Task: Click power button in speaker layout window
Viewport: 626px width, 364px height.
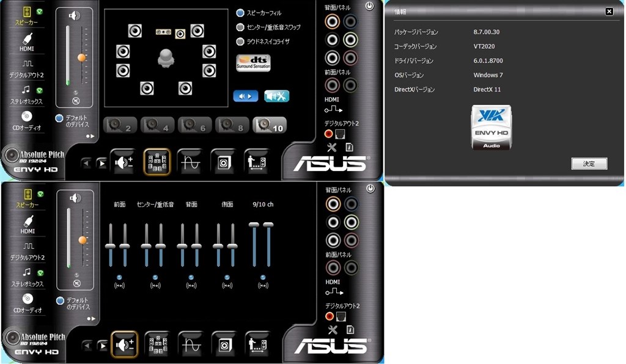Action: [x=370, y=6]
